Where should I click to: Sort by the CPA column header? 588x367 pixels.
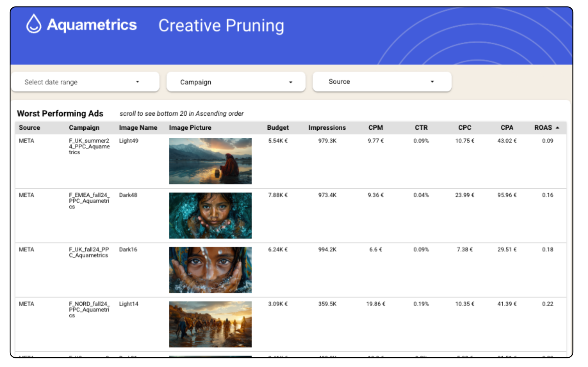tap(507, 128)
